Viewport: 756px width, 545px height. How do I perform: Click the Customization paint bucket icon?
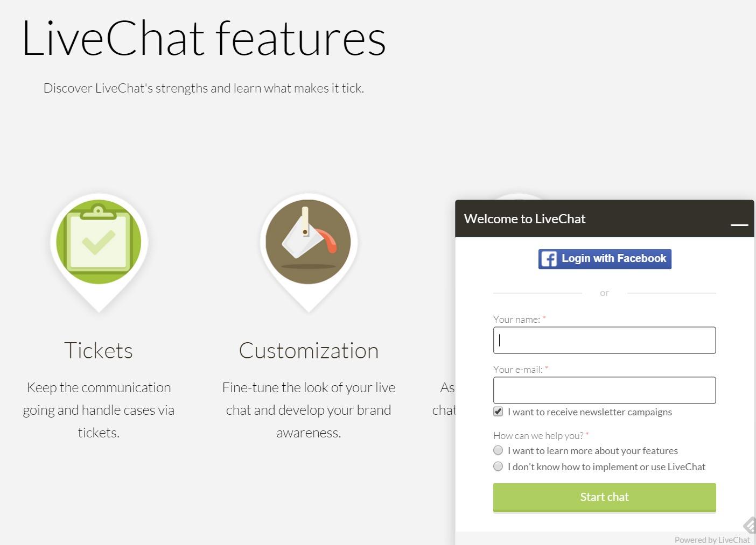[308, 242]
